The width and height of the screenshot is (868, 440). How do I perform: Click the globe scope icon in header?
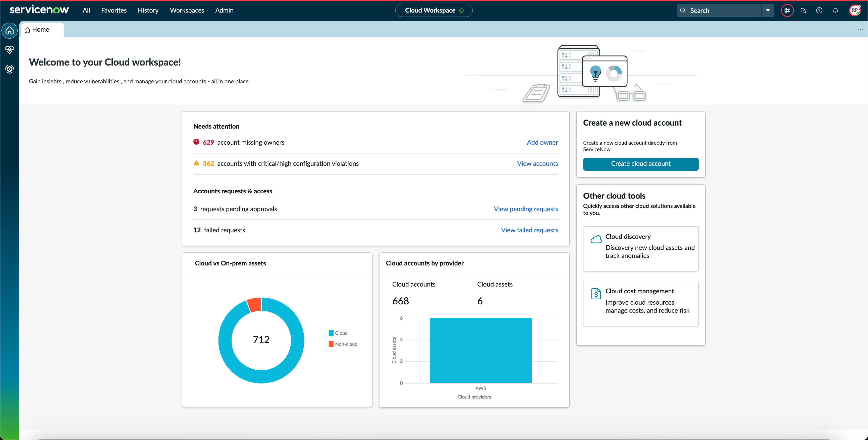[787, 11]
